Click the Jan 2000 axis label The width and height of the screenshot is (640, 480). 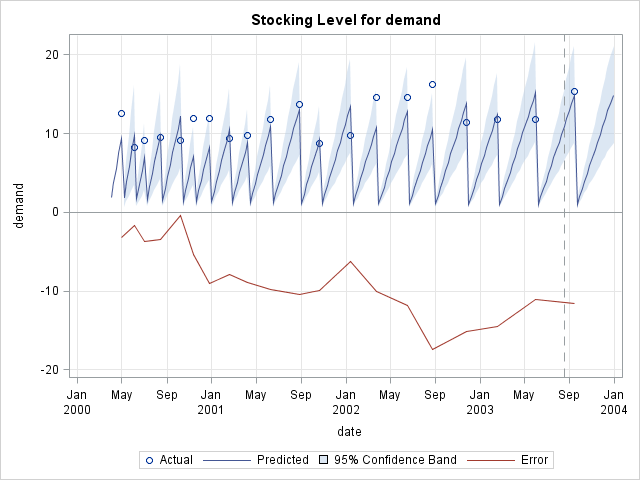pyautogui.click(x=77, y=402)
